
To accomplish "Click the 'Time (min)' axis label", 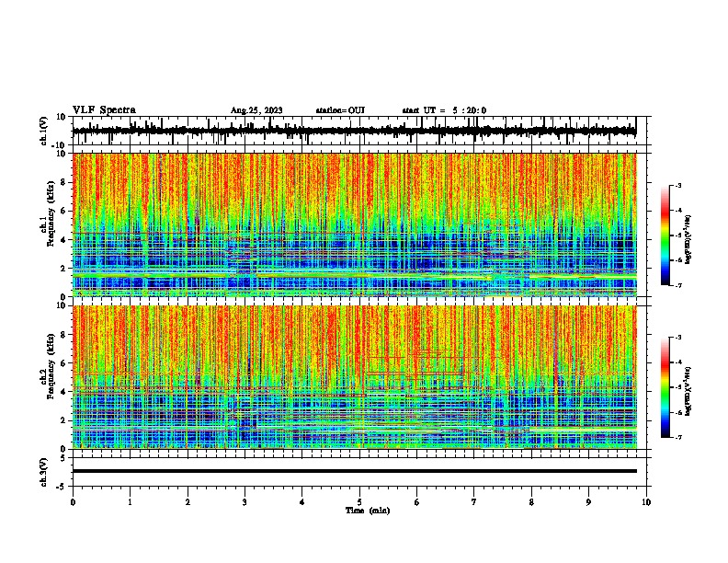I will [368, 511].
